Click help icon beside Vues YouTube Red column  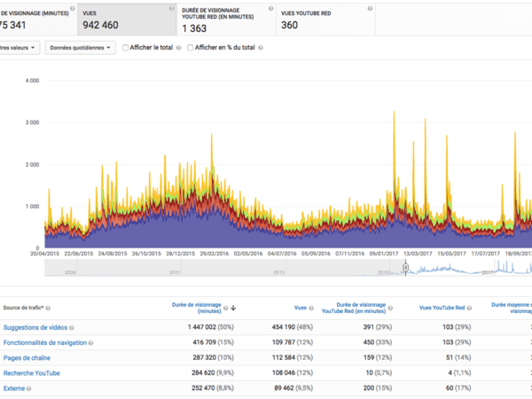pos(471,308)
